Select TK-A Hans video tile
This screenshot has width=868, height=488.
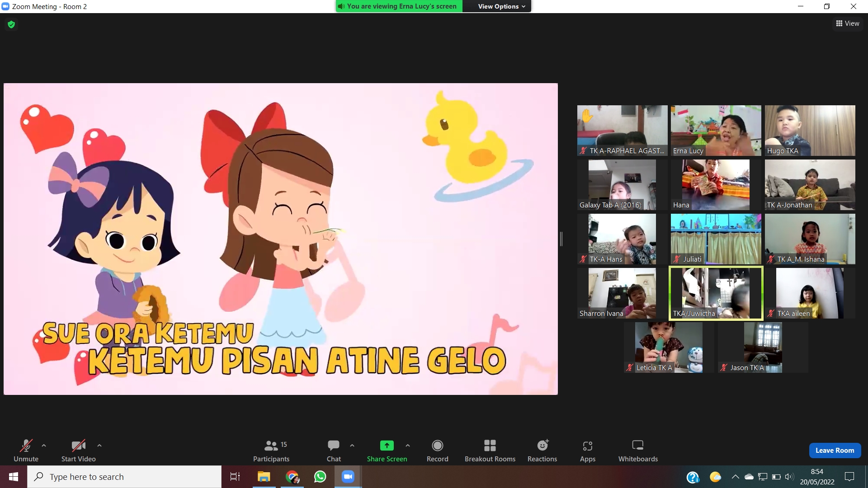point(622,239)
